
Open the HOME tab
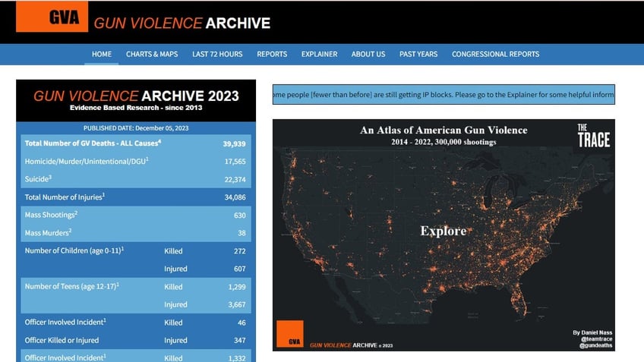click(x=102, y=54)
